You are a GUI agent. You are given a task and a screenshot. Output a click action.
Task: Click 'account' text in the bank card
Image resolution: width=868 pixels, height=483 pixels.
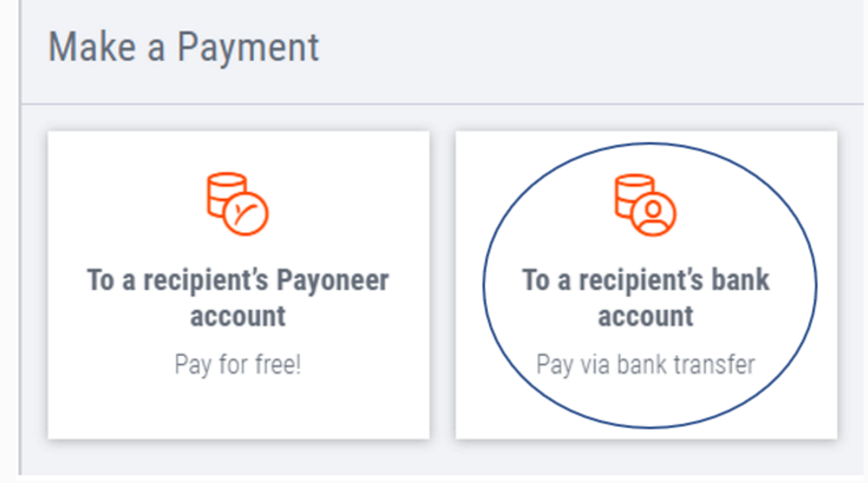point(646,317)
